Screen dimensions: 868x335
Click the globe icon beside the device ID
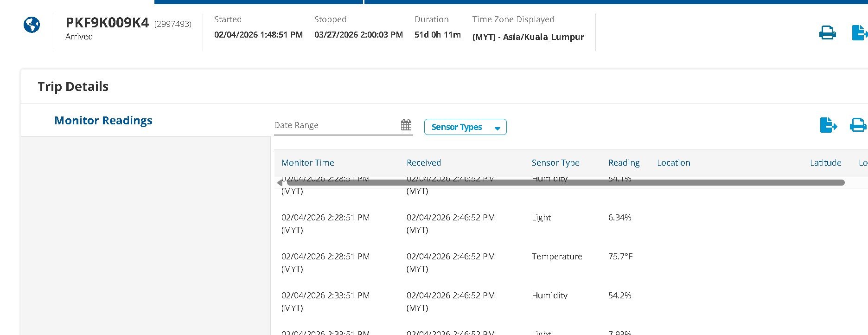pyautogui.click(x=32, y=25)
